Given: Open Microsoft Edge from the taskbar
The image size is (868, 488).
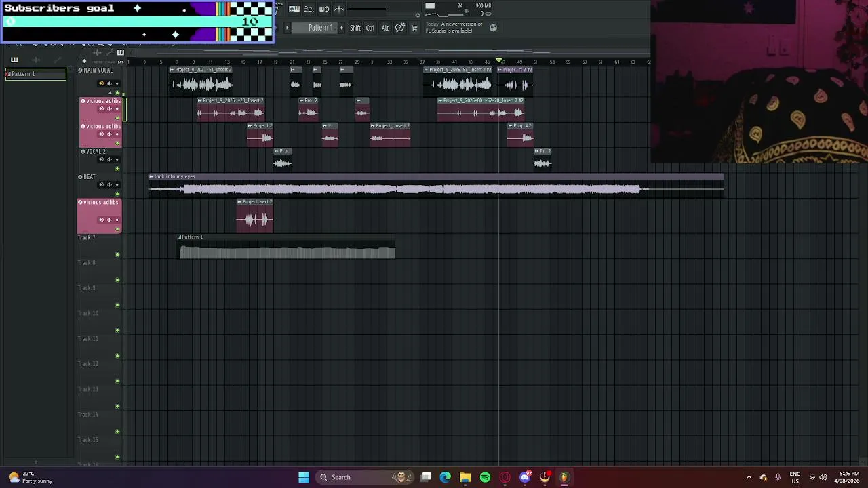Looking at the screenshot, I should tap(446, 477).
